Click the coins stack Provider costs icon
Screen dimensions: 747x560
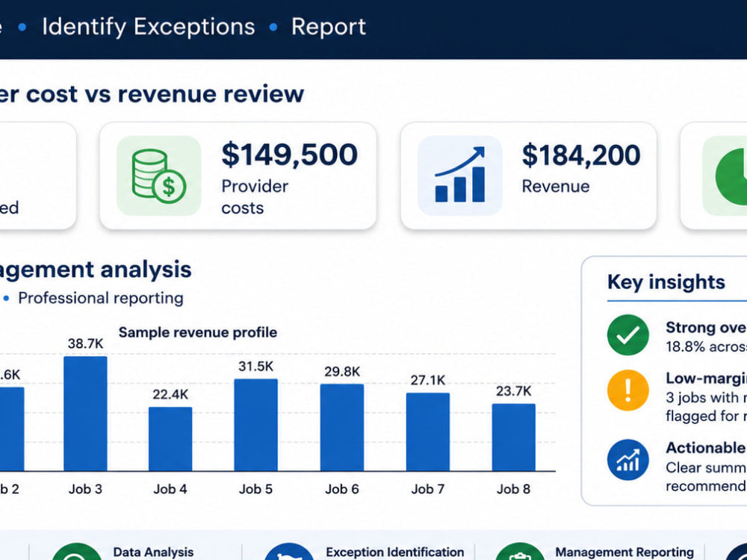(x=158, y=175)
